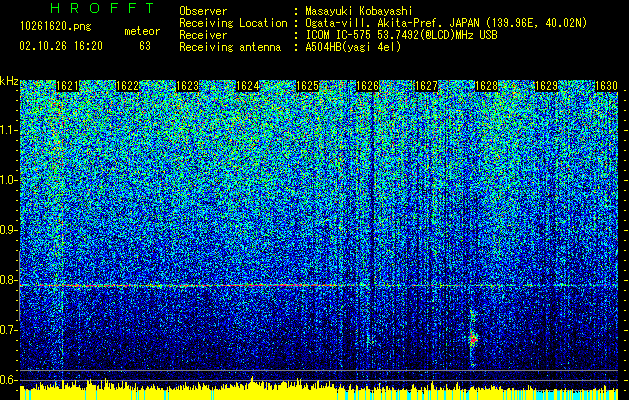629x400 pixels.
Task: Click the 1628 time marker
Action: pos(486,86)
